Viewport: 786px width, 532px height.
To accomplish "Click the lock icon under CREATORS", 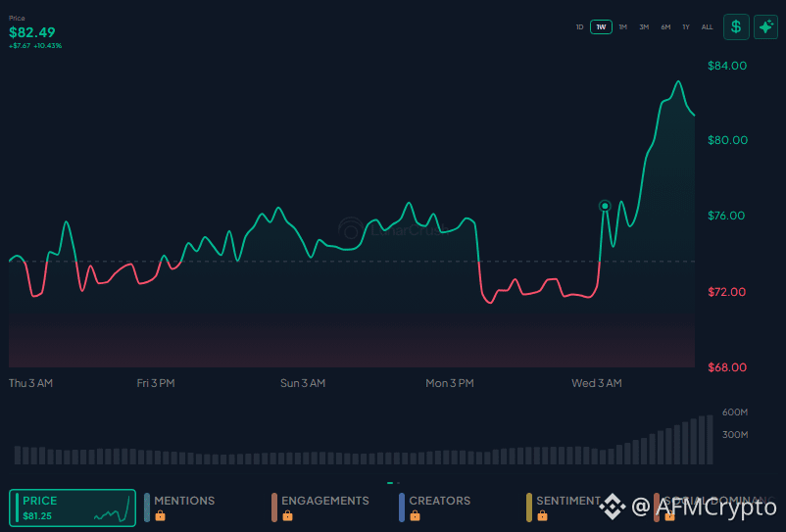I will [415, 515].
